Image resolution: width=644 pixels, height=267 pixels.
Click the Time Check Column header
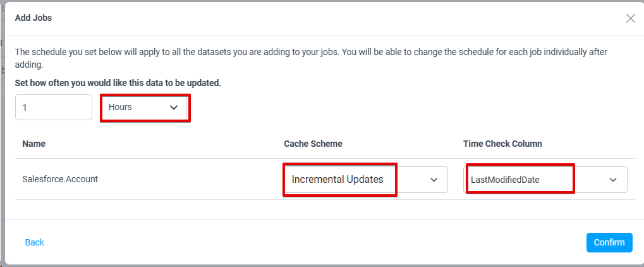pyautogui.click(x=502, y=144)
